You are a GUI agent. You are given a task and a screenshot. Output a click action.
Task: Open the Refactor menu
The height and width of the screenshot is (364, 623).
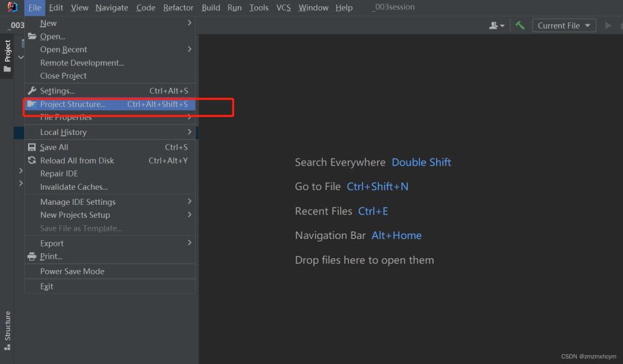178,7
